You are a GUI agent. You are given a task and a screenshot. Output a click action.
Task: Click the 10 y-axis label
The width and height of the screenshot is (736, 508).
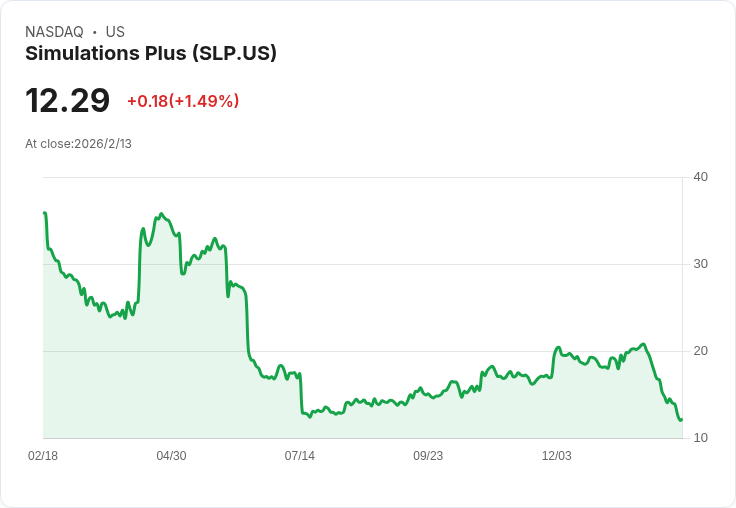pos(700,438)
